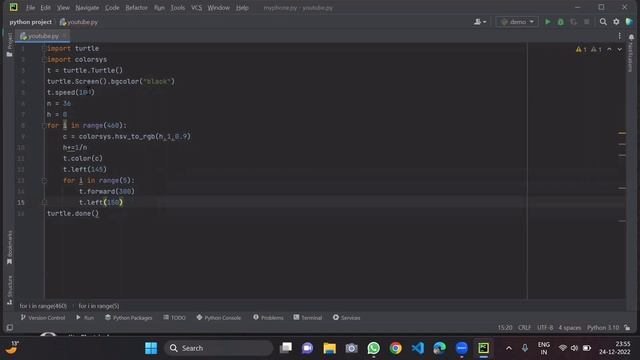This screenshot has height=360, width=640.
Task: Collapse the import block fold marker
Action: click(x=44, y=49)
